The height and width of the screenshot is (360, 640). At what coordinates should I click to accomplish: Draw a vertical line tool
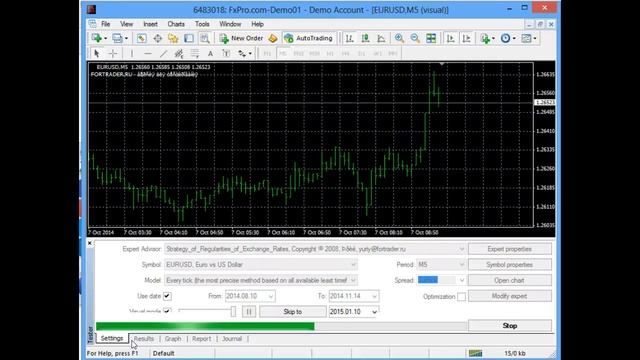132,53
